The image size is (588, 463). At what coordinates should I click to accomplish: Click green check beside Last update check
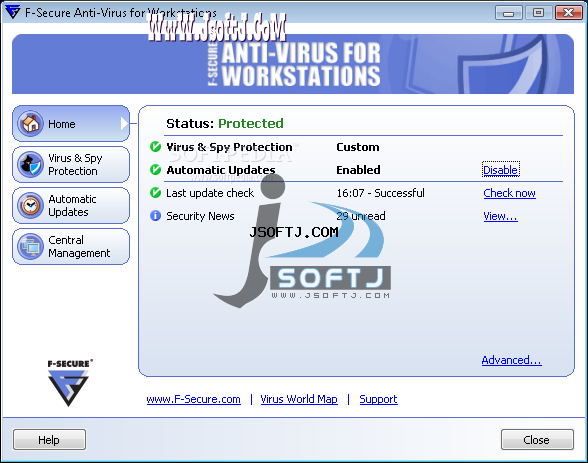(x=155, y=193)
